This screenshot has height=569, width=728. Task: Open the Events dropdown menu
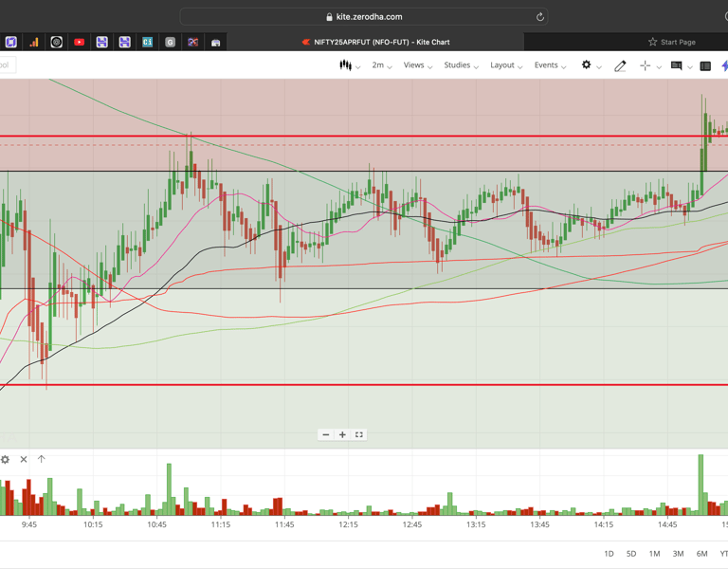coord(550,65)
